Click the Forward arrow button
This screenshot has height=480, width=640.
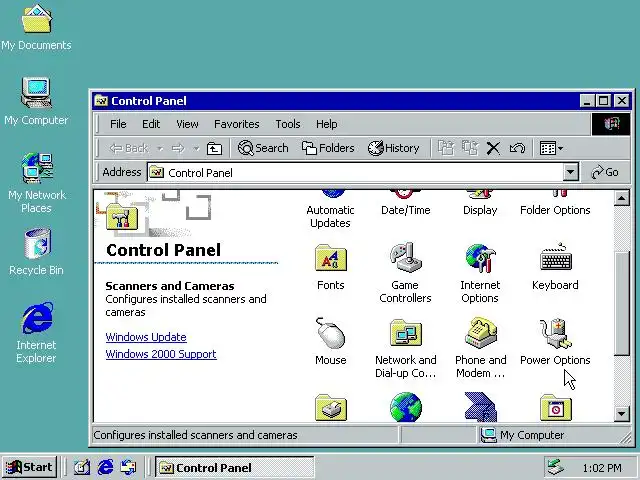click(x=178, y=148)
